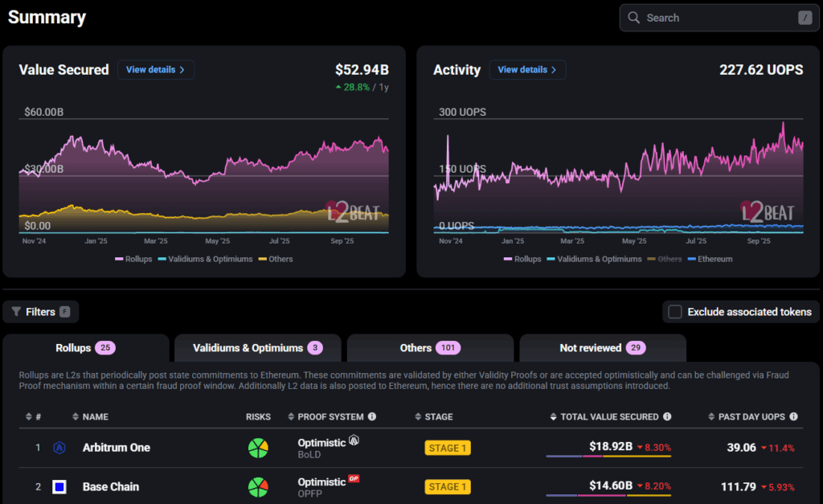823x504 pixels.
Task: Click the Arbitrum One logo icon
Action: [59, 448]
